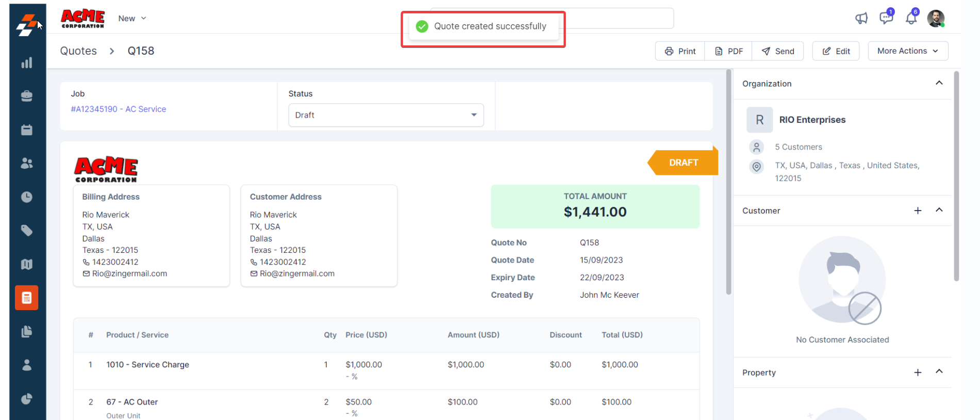Open the chat messages icon
This screenshot has height=420, width=980.
886,18
